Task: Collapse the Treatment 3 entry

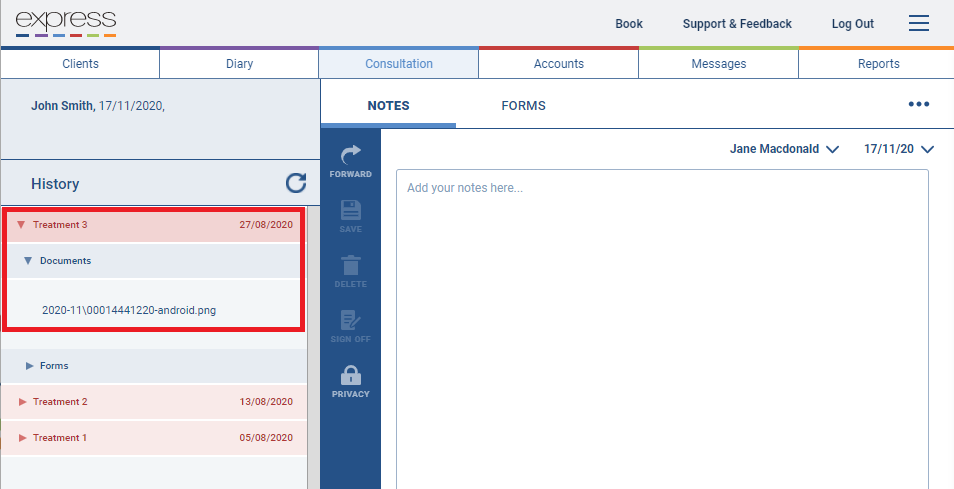Action: click(x=21, y=225)
